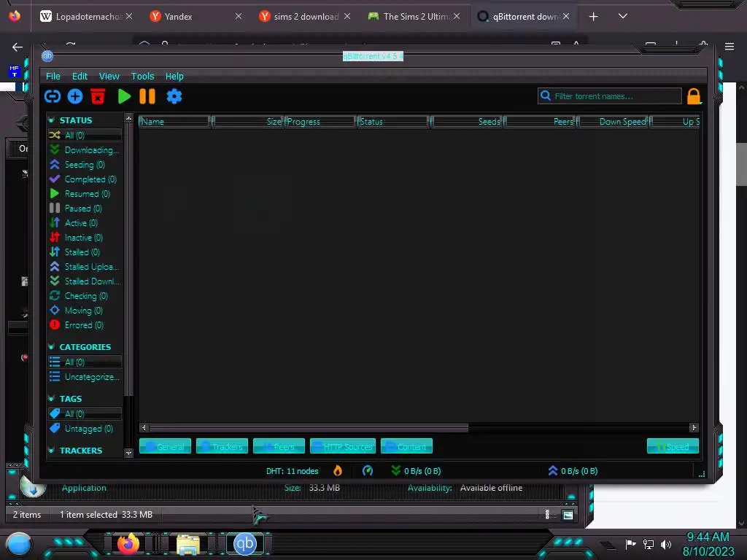Click the Add Torrent Link toolbar icon
Viewport: 747px width, 560px height.
[x=53, y=97]
